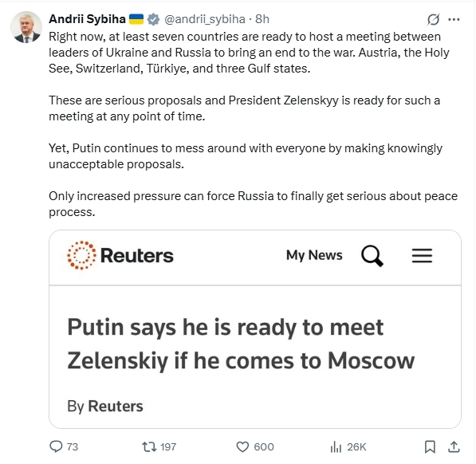This screenshot has width=476, height=464.
Task: Share the post using the upload arrow icon
Action: pos(454,446)
